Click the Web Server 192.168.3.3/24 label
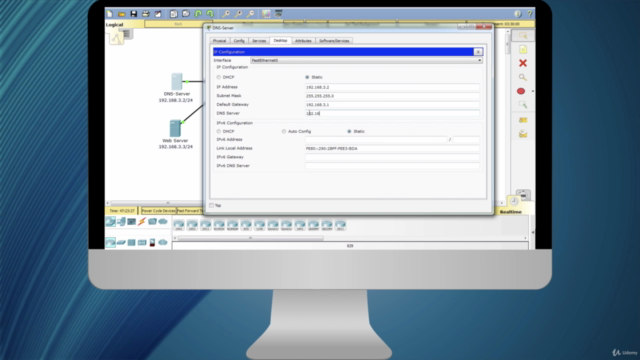Viewport: 640px width, 360px height. coord(176,144)
